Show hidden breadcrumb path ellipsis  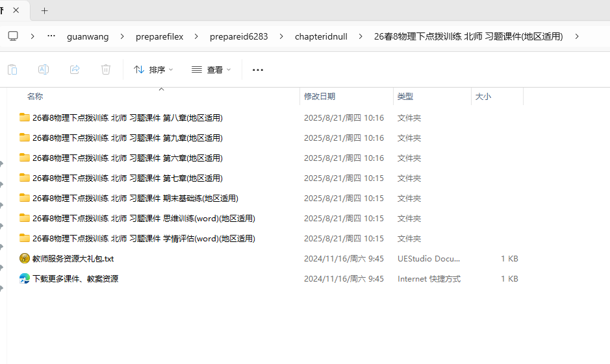point(51,36)
